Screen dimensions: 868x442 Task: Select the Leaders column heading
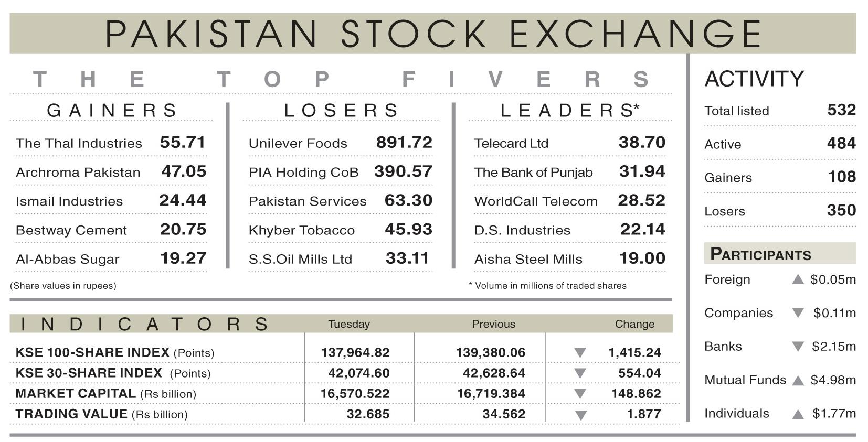coord(570,111)
